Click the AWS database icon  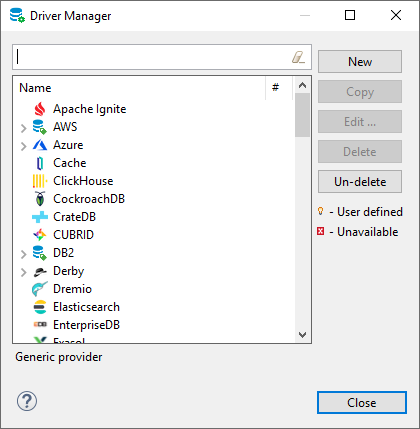pos(40,127)
